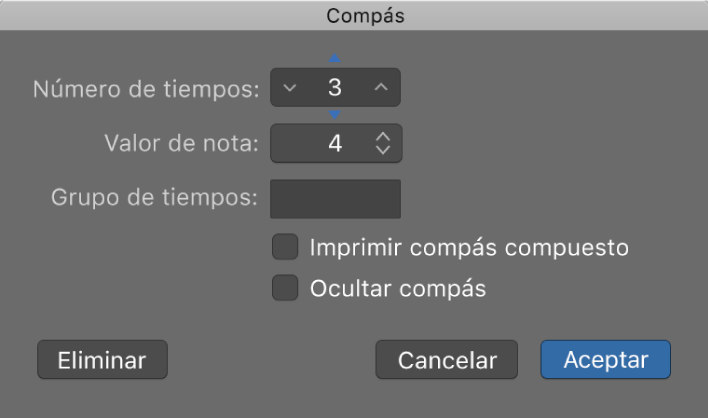This screenshot has width=708, height=418.
Task: Click the increase chevron for Número de tiempos
Action: click(x=380, y=88)
